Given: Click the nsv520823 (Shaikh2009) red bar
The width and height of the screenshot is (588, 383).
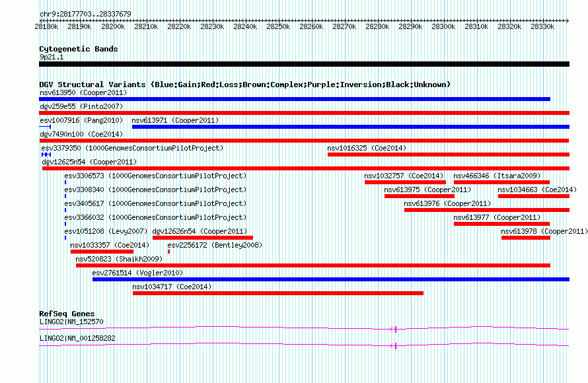Looking at the screenshot, I should 312,265.
